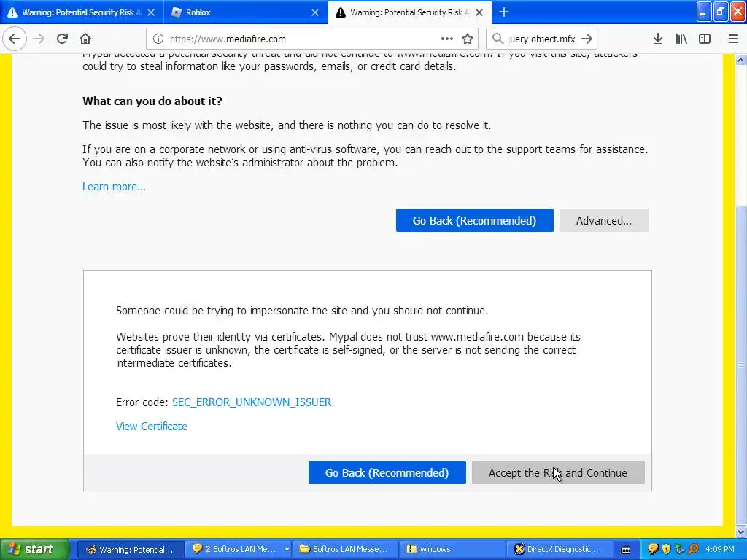Go back with the browser back arrow

(15, 39)
